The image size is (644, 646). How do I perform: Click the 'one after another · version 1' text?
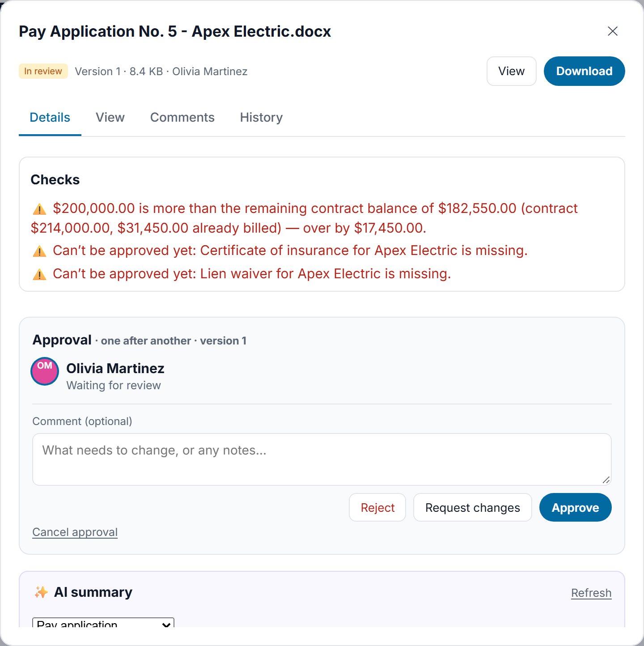(174, 341)
